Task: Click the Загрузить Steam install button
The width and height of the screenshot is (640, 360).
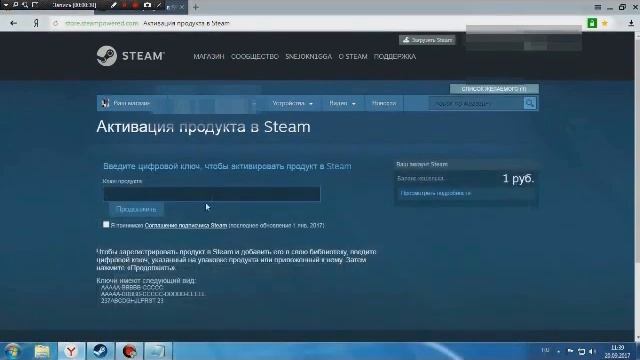Action: pyautogui.click(x=427, y=40)
